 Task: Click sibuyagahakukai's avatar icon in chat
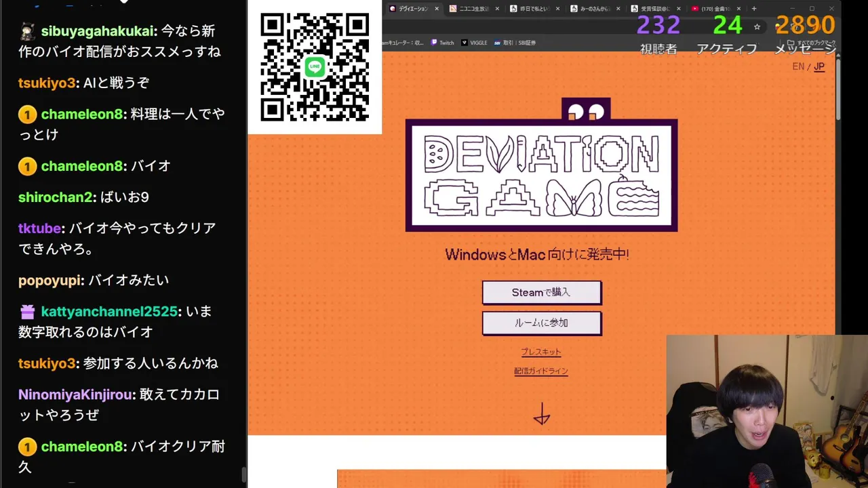pos(27,31)
